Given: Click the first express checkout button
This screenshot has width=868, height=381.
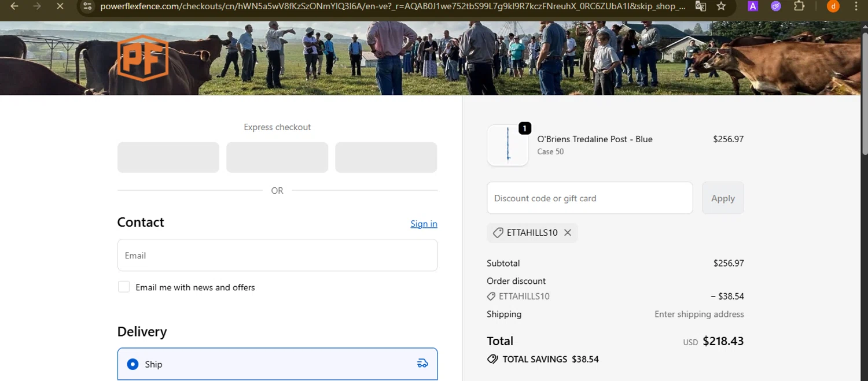Looking at the screenshot, I should click(168, 157).
